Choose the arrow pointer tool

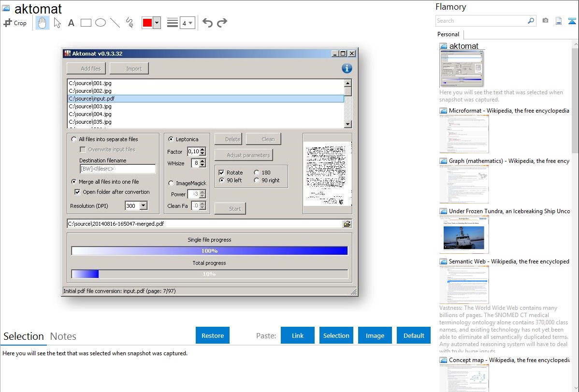(57, 23)
